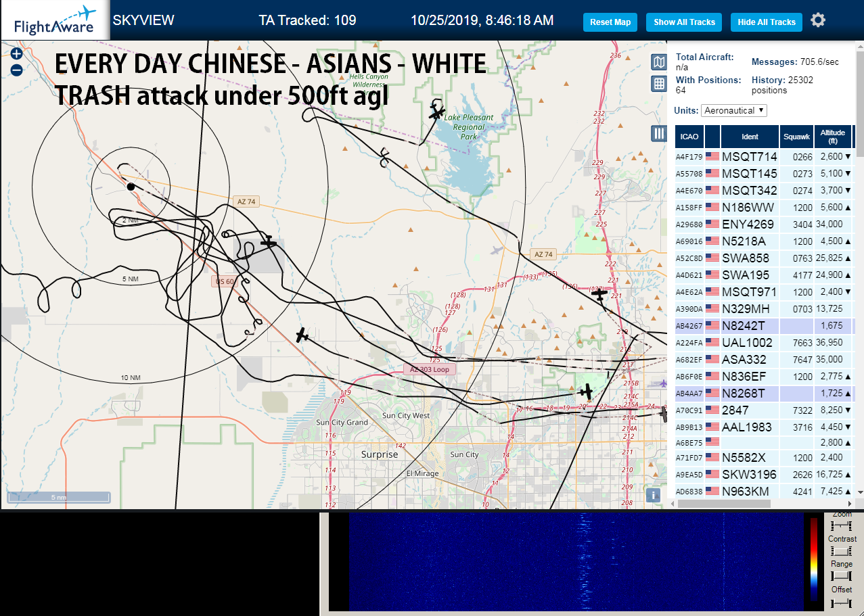The width and height of the screenshot is (864, 616).
Task: Adjust the waterfall Range slider
Action: [842, 576]
